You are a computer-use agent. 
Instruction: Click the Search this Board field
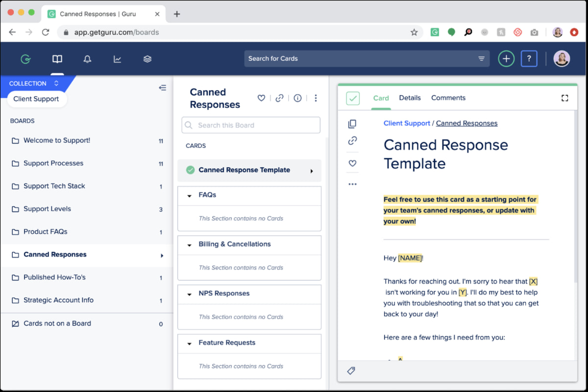[251, 125]
